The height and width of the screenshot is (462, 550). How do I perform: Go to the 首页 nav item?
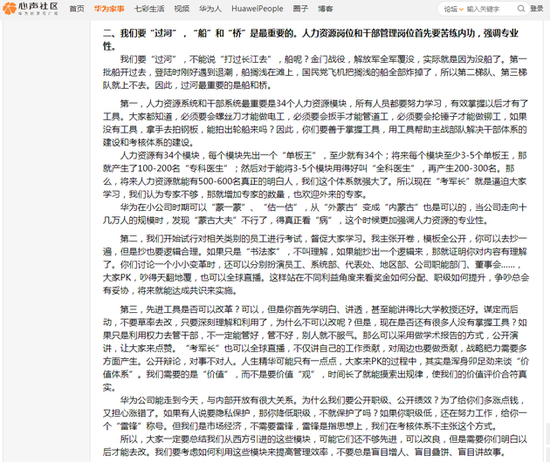[77, 9]
